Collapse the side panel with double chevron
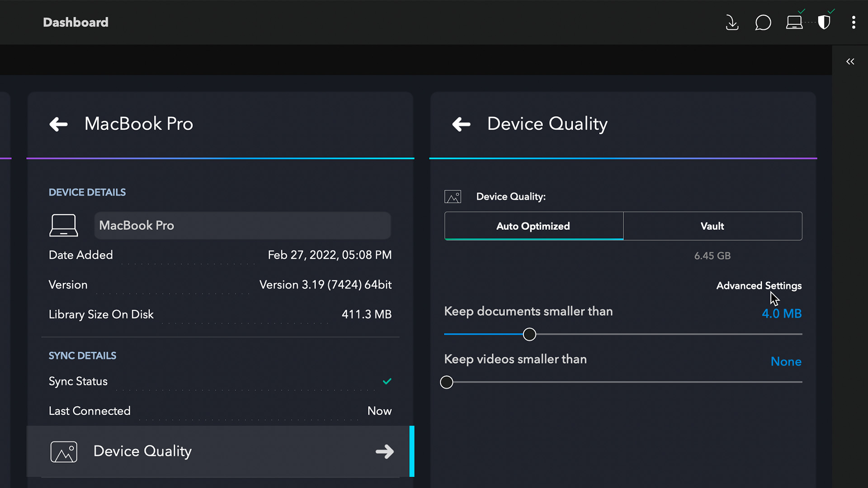 click(850, 61)
